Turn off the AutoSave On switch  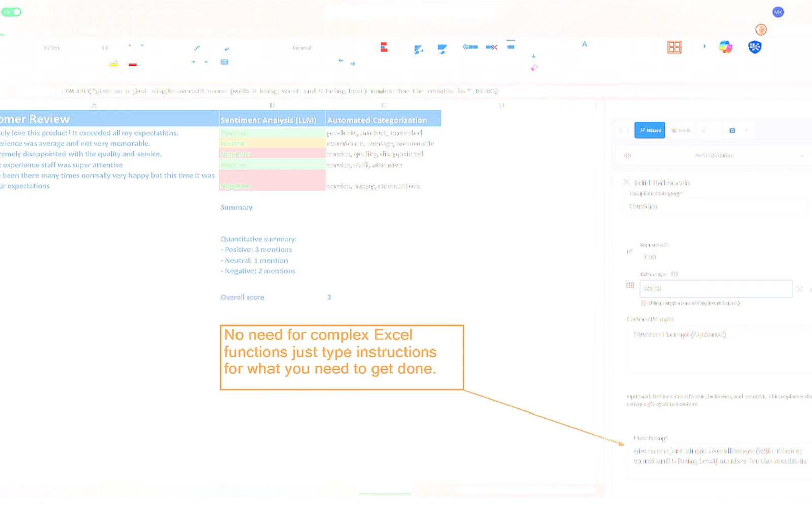(x=11, y=12)
